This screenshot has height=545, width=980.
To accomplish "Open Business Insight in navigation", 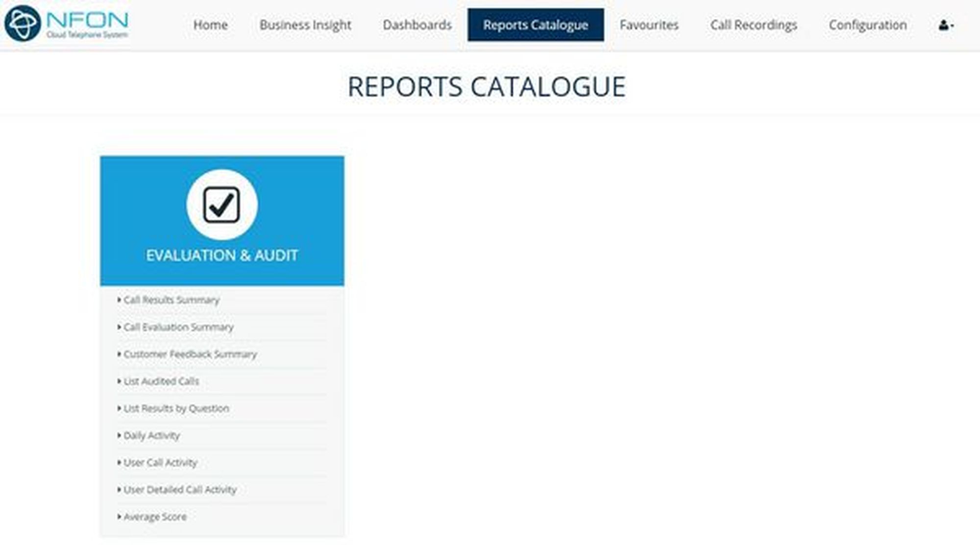I will [305, 25].
